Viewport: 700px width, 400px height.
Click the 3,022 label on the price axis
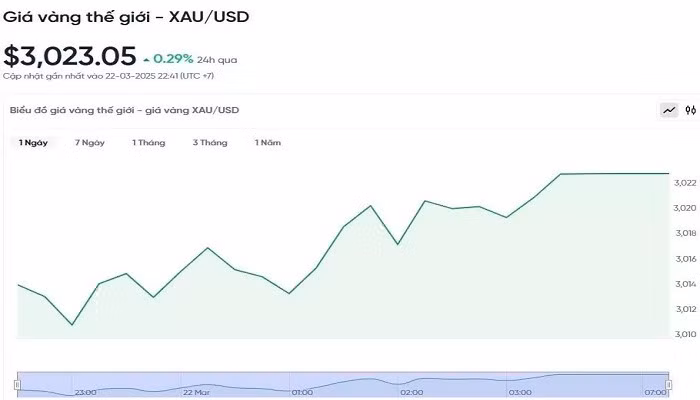(x=684, y=183)
